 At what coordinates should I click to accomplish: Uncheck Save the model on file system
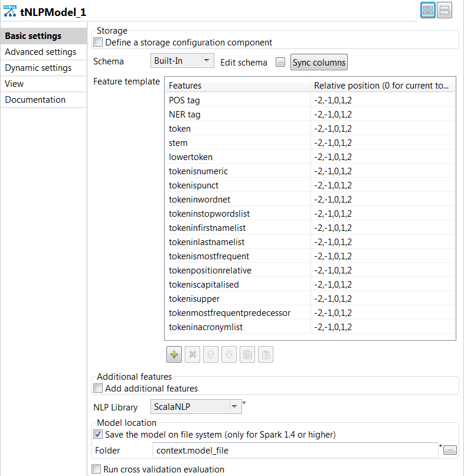(98, 434)
